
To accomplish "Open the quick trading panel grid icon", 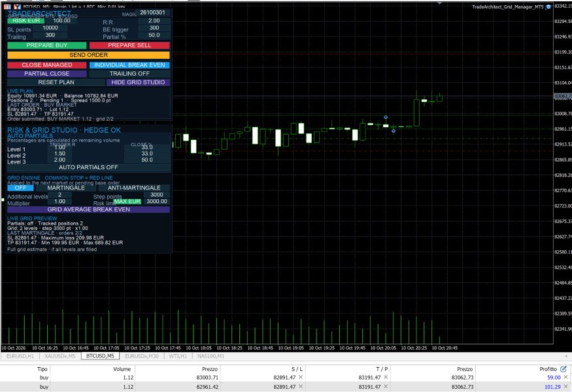I will (7, 7).
